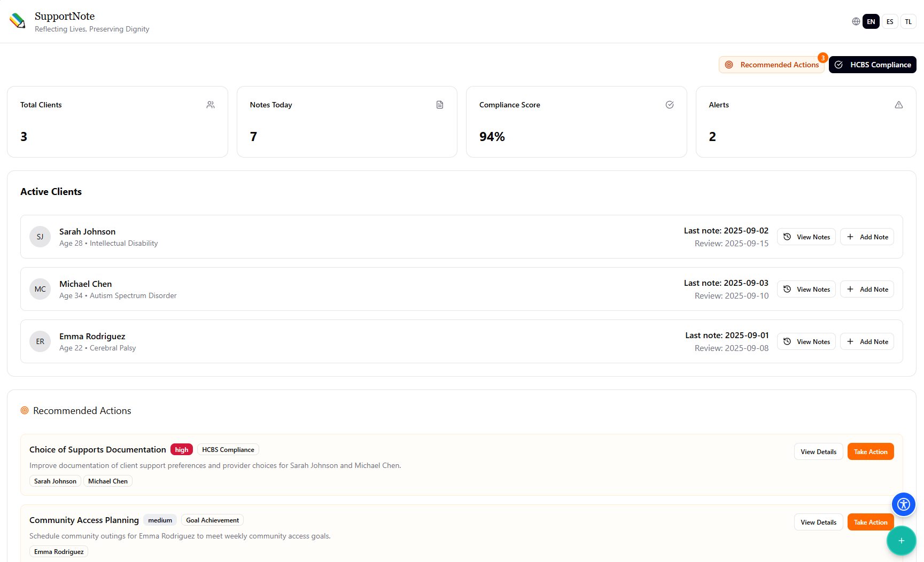Click the Notes Today document icon

[440, 105]
